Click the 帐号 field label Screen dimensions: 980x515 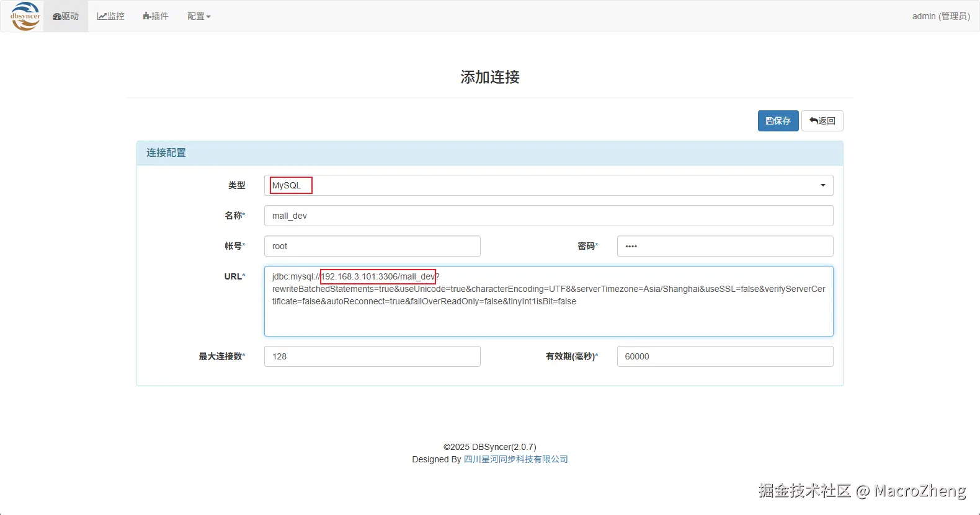pyautogui.click(x=234, y=246)
